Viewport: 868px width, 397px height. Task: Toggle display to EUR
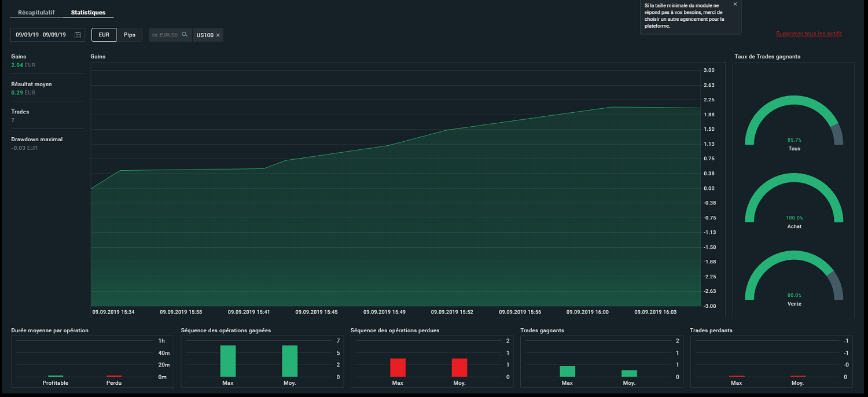click(x=104, y=35)
